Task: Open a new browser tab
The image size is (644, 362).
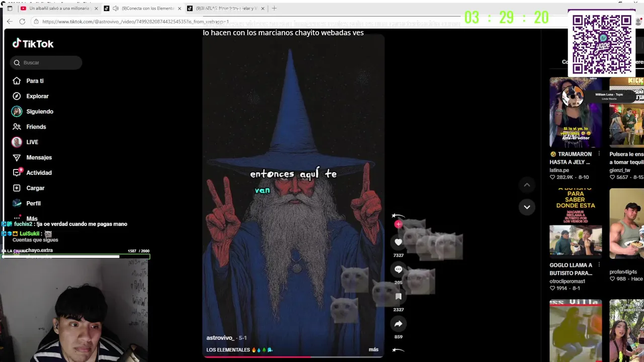Action: point(274,8)
